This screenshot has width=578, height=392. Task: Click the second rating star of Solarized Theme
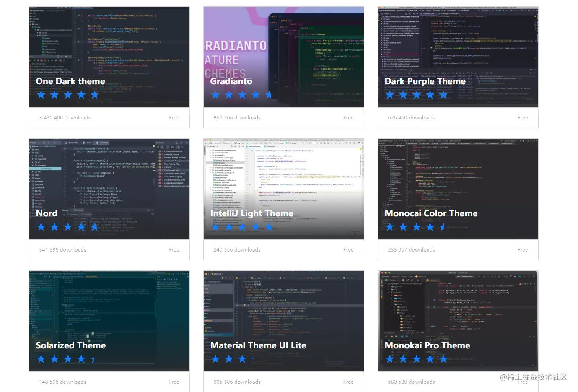(54, 359)
